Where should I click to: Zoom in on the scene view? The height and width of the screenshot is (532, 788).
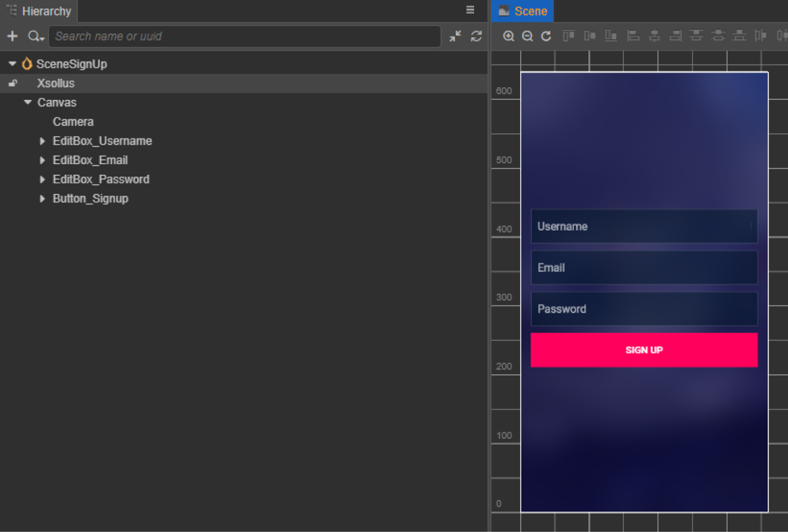(x=508, y=36)
